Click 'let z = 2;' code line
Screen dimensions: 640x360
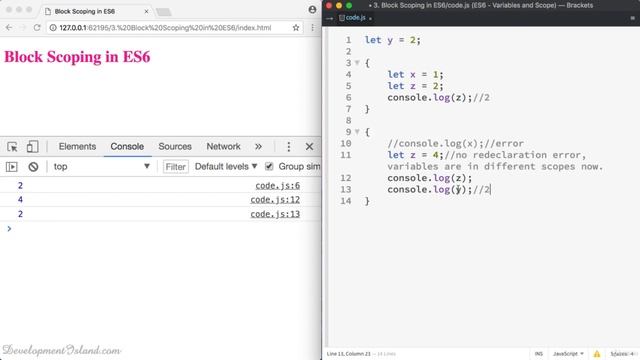coord(415,86)
